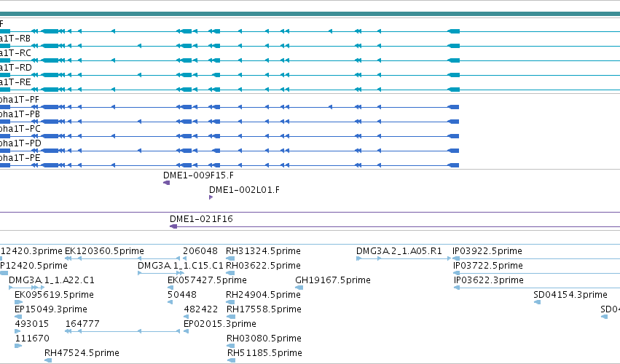Select the EK057427.5prime label
Viewport: 620px width, 364px height.
[207, 280]
